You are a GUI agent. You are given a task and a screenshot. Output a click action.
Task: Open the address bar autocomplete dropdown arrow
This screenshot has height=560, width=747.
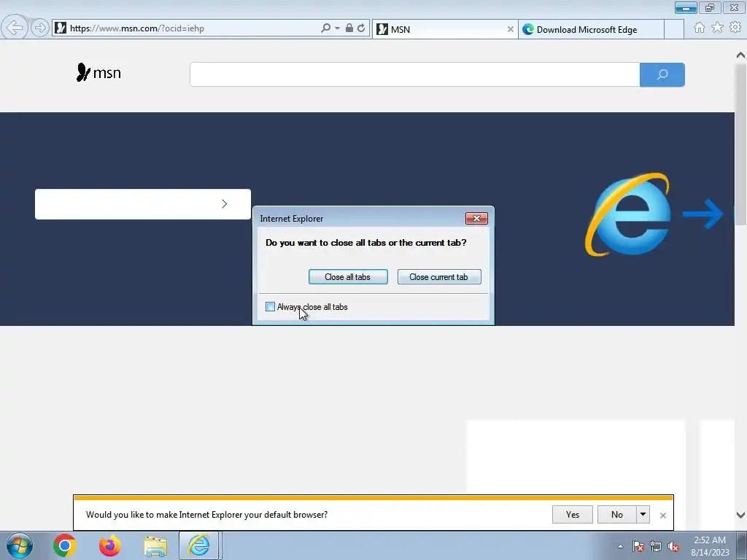coord(337,28)
